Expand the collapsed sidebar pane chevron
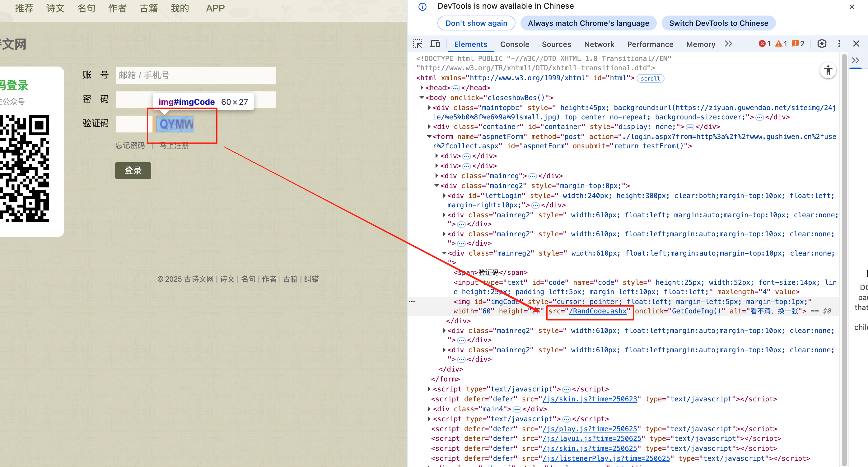Viewport: 868px width, 467px height. pos(855,61)
